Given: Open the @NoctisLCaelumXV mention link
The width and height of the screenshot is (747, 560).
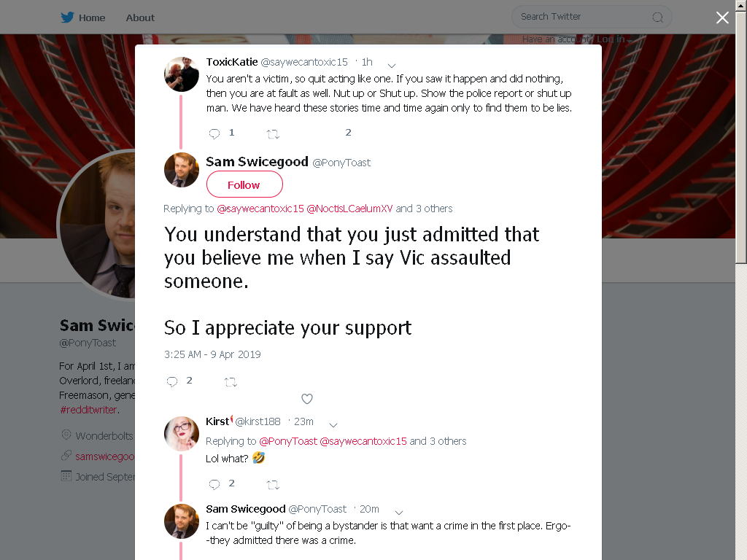Looking at the screenshot, I should point(349,209).
